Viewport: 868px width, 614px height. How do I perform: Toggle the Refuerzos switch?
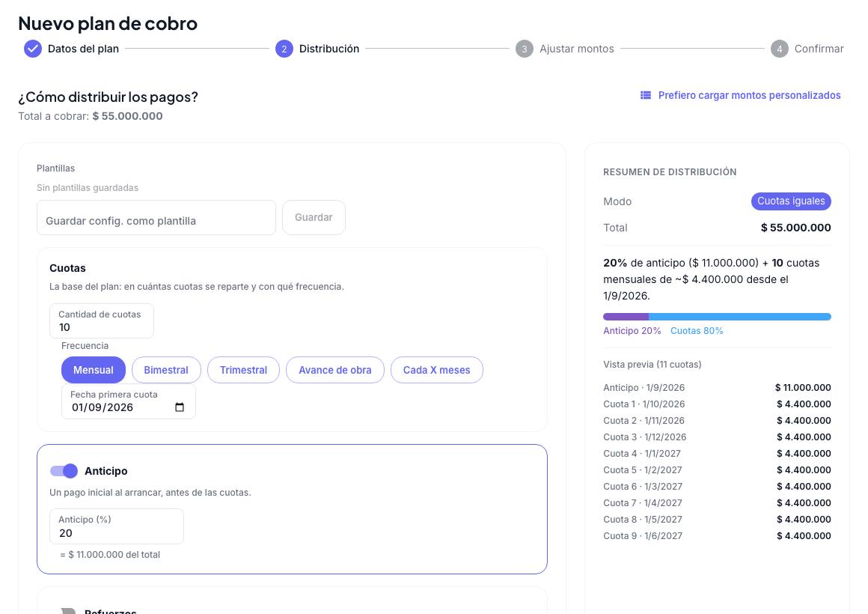pyautogui.click(x=67, y=611)
